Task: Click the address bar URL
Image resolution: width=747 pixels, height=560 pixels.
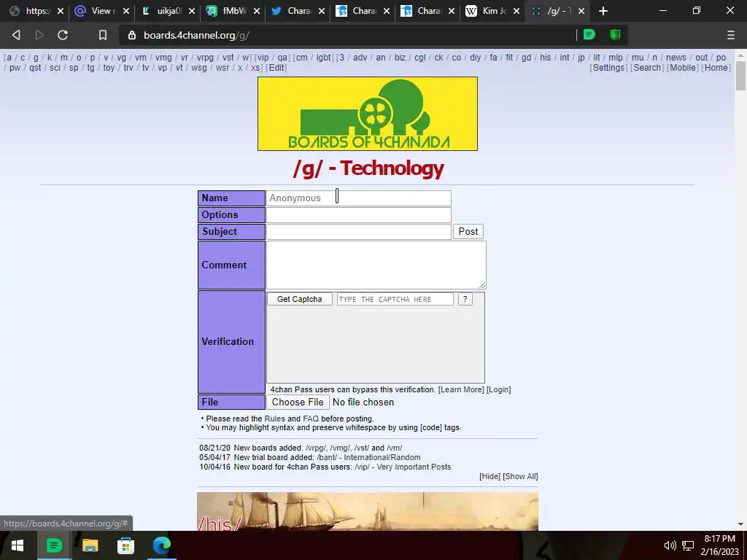Action: 196,35
